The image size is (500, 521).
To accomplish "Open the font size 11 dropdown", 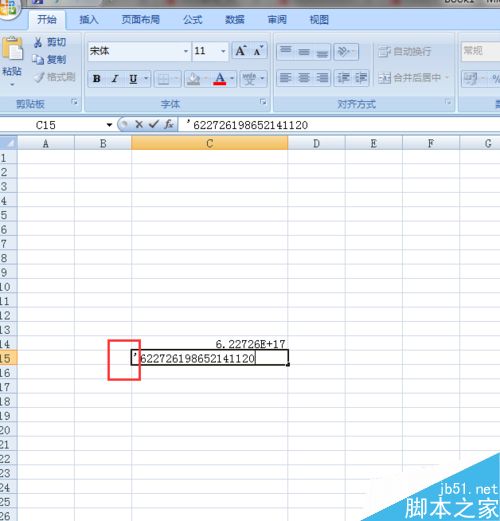I will (223, 51).
